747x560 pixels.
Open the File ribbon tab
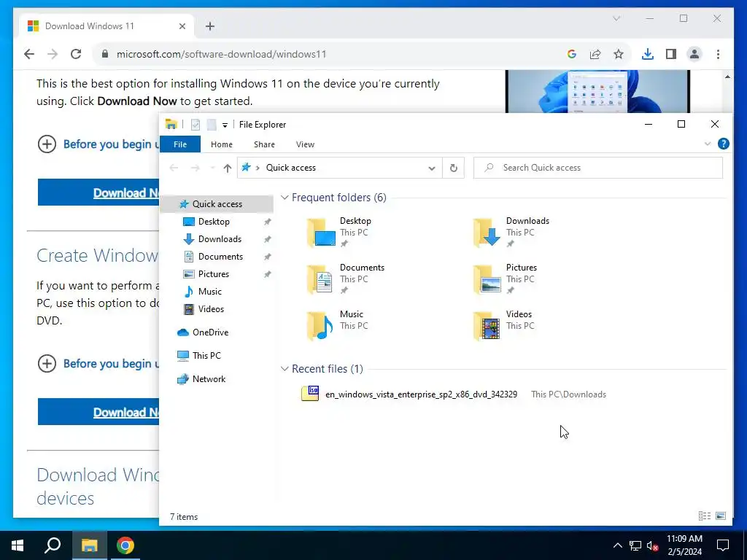tap(180, 144)
